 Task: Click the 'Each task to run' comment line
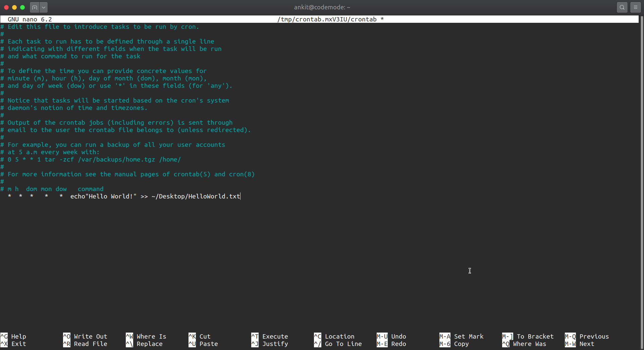[x=107, y=42]
